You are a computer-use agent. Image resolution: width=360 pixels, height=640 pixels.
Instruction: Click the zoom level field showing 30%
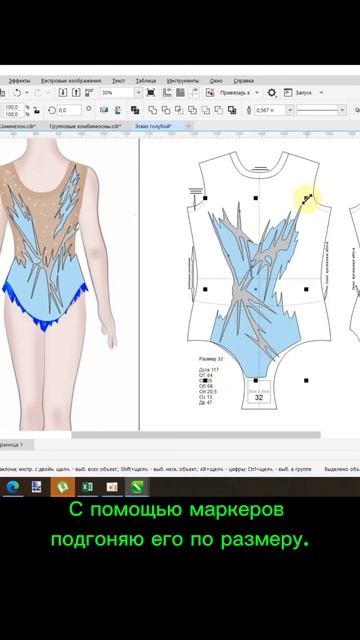point(118,93)
